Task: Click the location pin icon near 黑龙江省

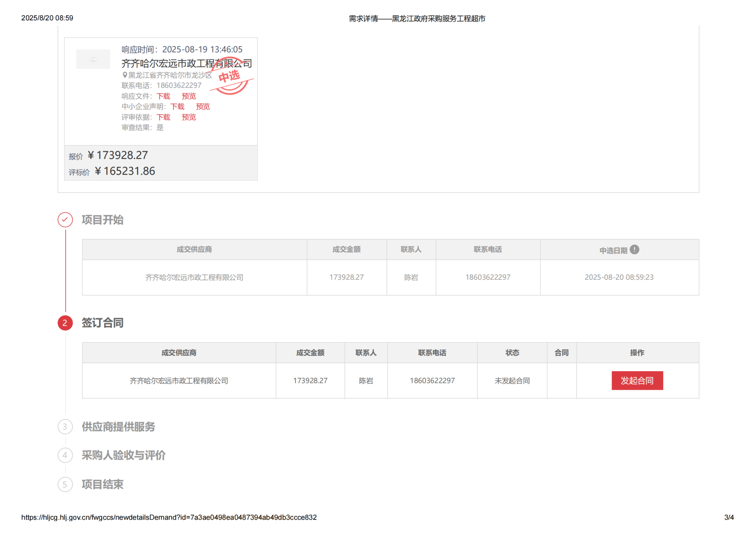Action: (x=125, y=75)
